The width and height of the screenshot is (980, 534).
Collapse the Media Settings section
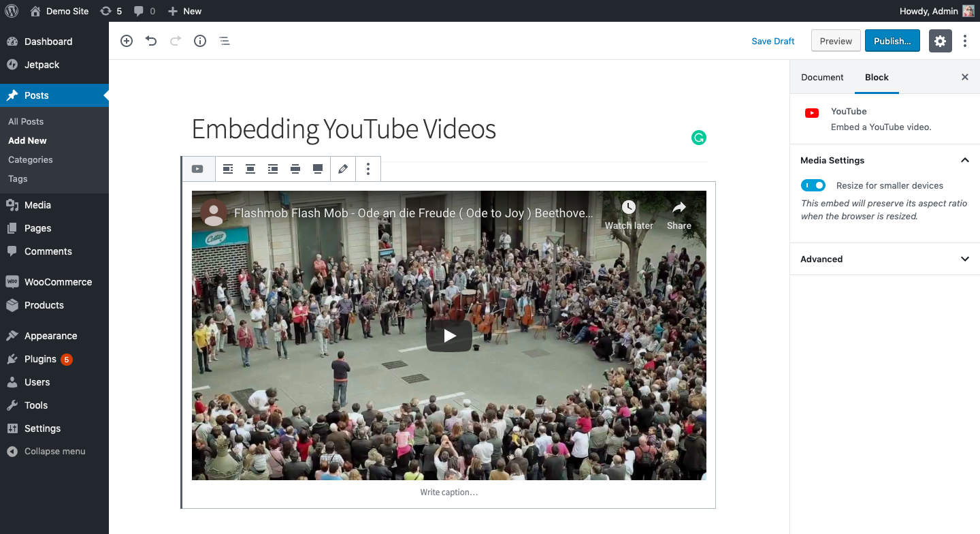964,160
